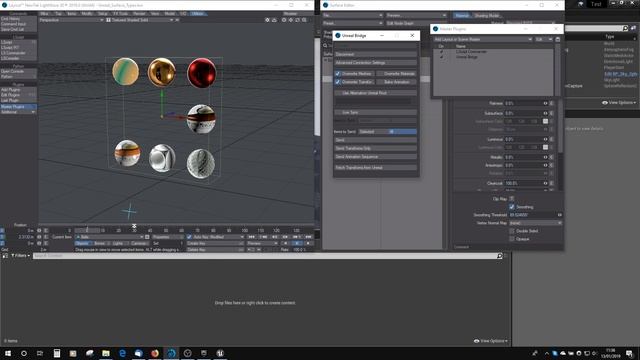Image resolution: width=640 pixels, height=360 pixels.
Task: Click the envelope E button beside Luminous
Action: (551, 139)
